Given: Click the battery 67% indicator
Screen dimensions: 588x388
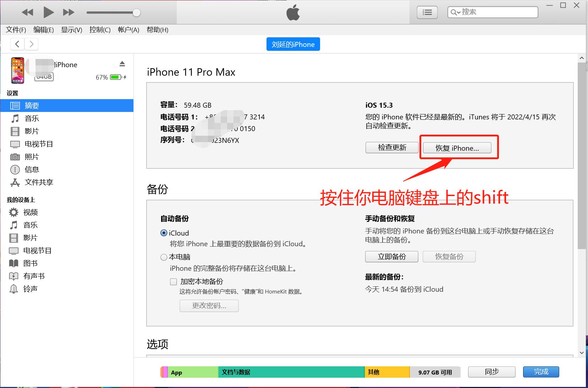Looking at the screenshot, I should point(111,77).
